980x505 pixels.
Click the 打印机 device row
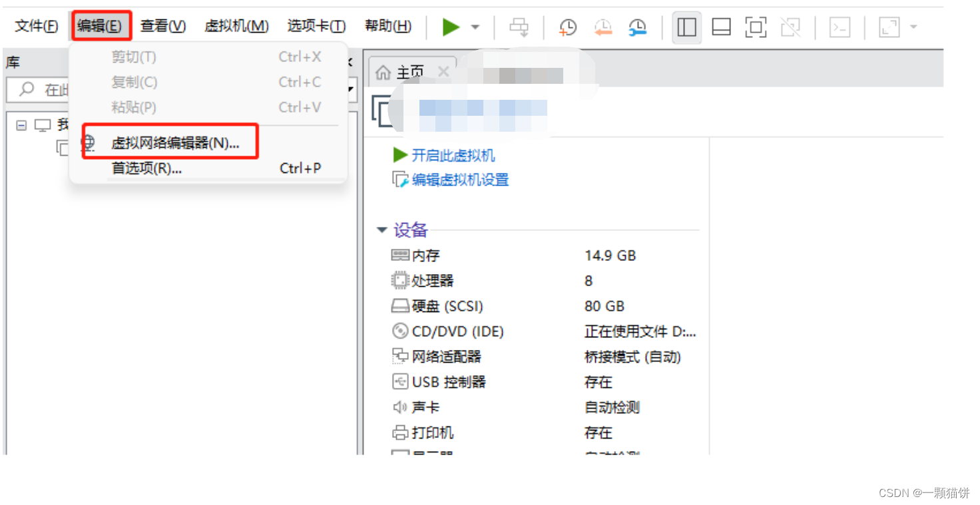tap(543, 432)
